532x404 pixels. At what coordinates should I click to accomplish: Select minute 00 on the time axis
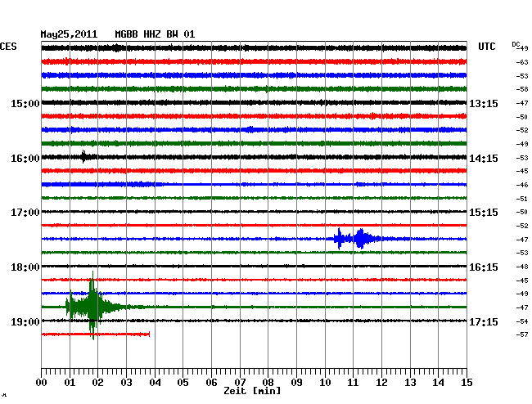tap(42, 382)
